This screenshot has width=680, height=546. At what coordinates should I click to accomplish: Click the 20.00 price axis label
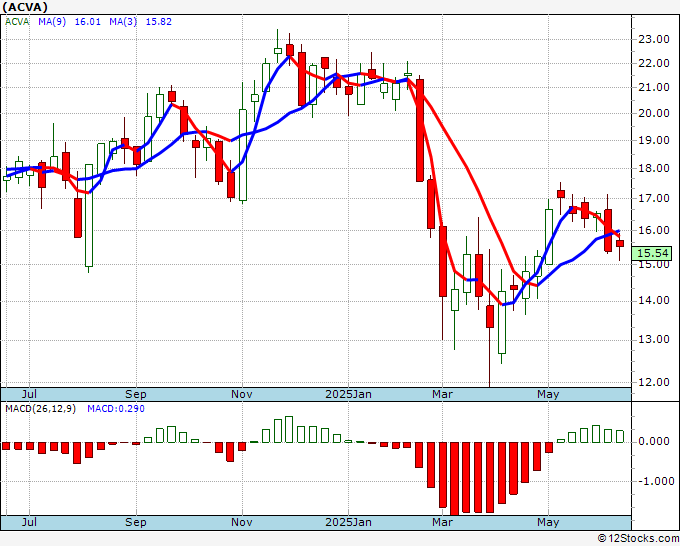[654, 113]
